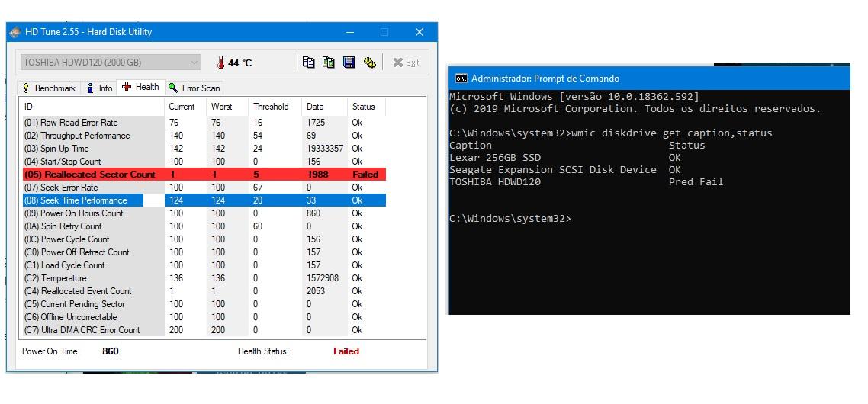868x404 pixels.
Task: Copy info to clipboard icon in HD Tune
Action: coord(308,63)
